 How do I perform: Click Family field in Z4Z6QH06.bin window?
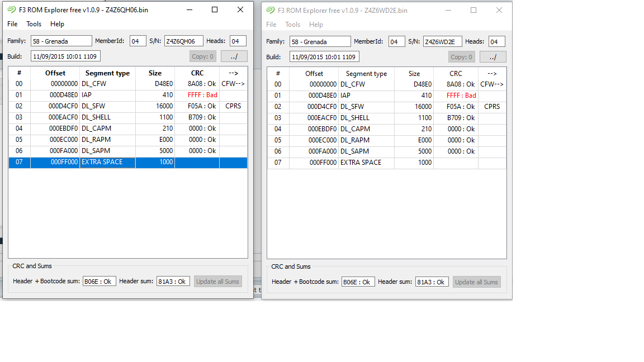pos(61,41)
